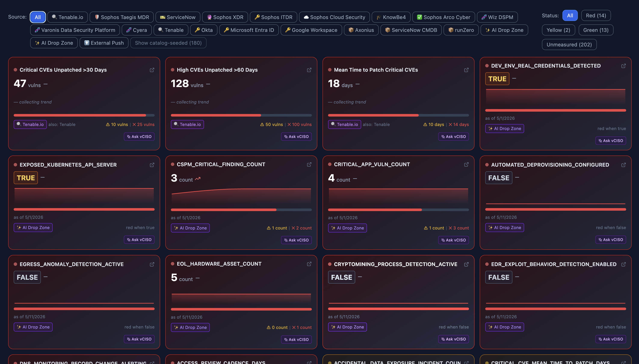Ask vCISO about CSPM_CRITICAL_FINDING_COUNT
Screen dimensions: 639x364
click(296, 240)
